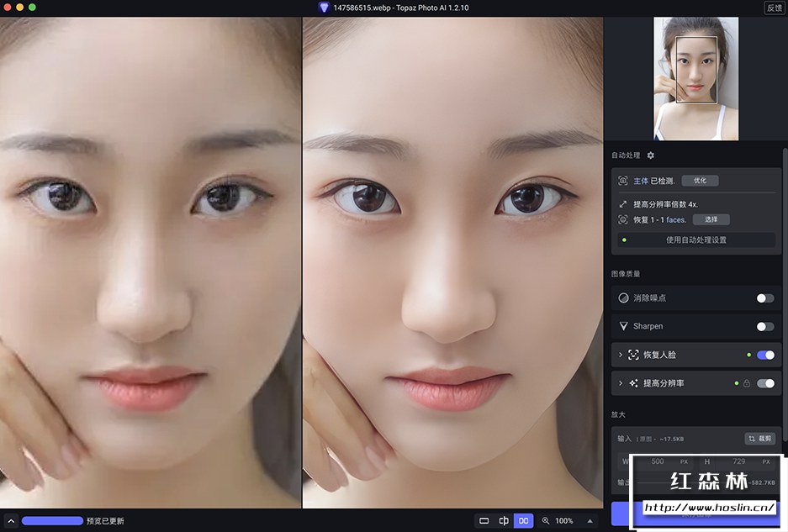Expand the 提高分辨率 section
Viewport: 788px width, 532px height.
620,383
